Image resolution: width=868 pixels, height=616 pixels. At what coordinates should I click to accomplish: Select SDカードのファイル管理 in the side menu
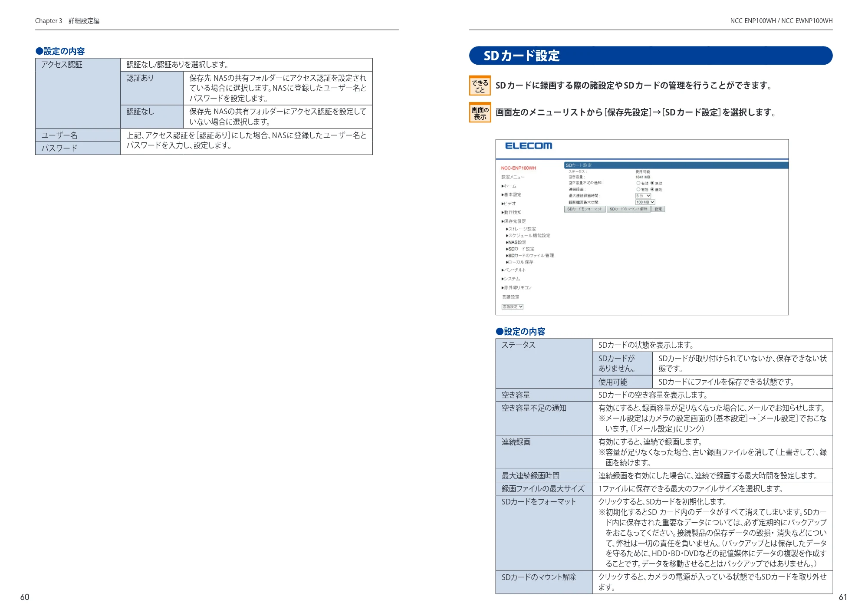(530, 256)
